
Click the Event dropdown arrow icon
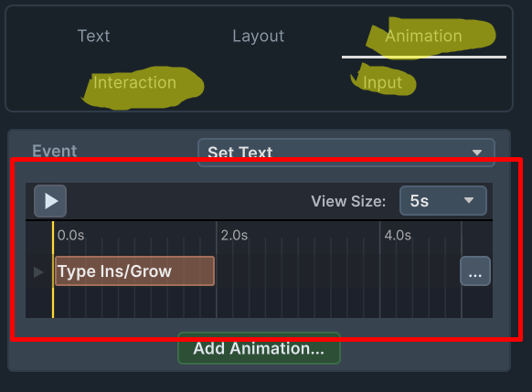click(477, 153)
